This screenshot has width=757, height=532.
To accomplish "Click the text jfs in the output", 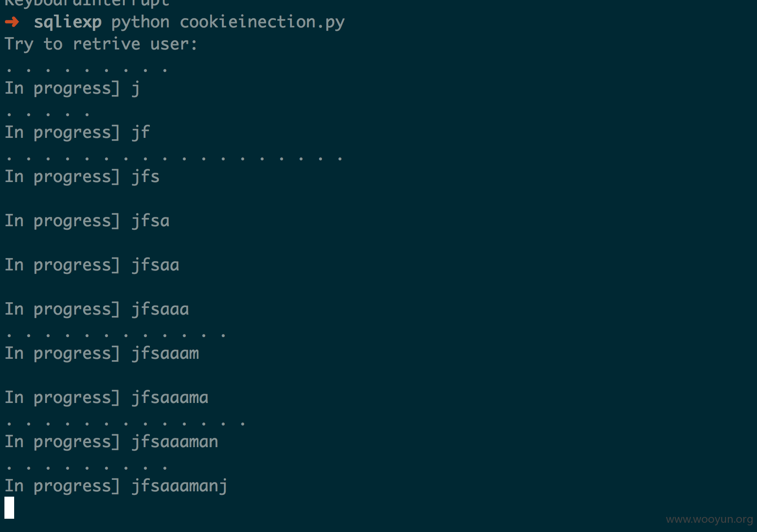I will (x=145, y=177).
